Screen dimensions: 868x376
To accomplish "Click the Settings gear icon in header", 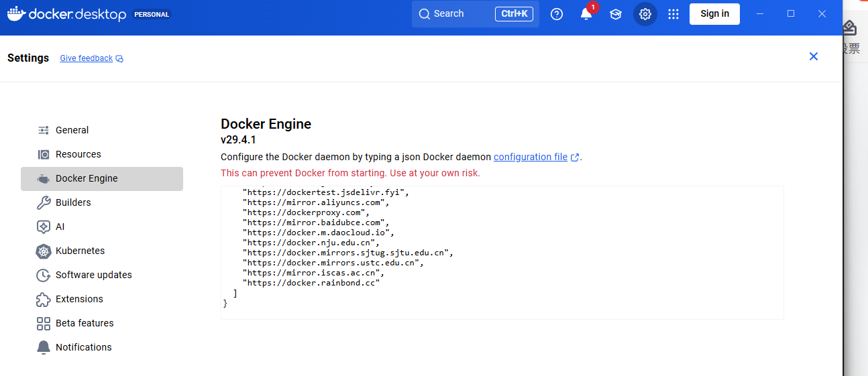I will tap(645, 13).
